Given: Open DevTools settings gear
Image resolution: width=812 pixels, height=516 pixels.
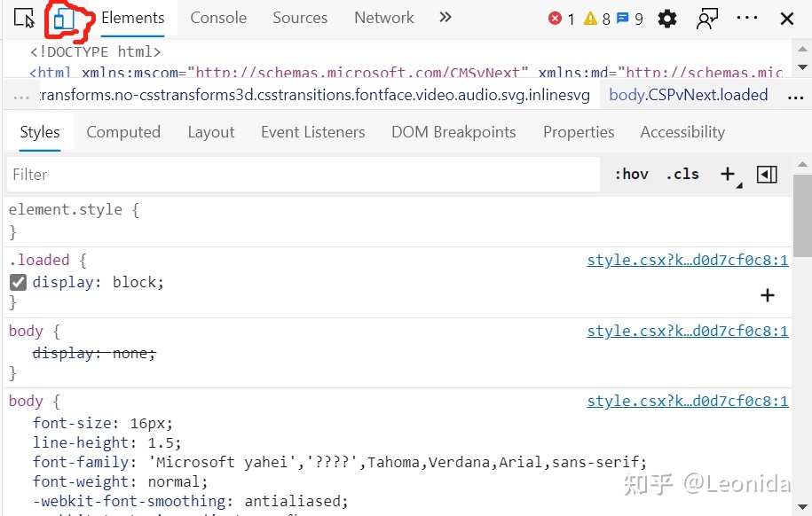Looking at the screenshot, I should [x=667, y=19].
